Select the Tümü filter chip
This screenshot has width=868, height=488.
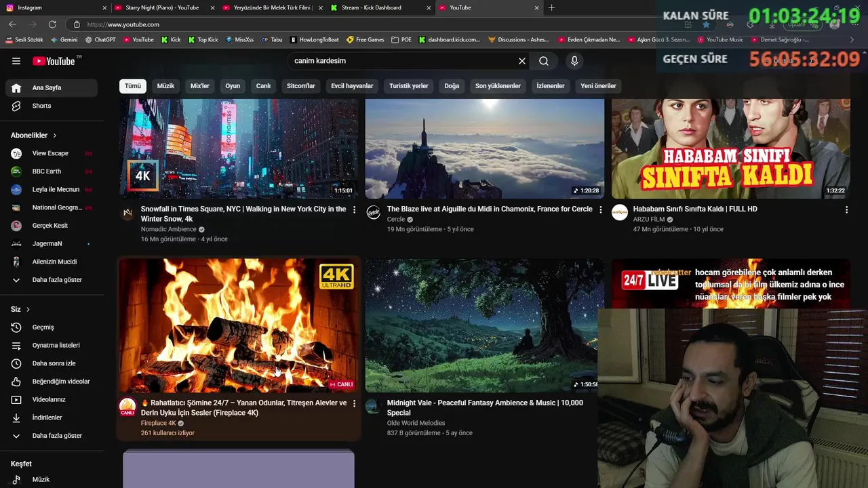pyautogui.click(x=133, y=86)
